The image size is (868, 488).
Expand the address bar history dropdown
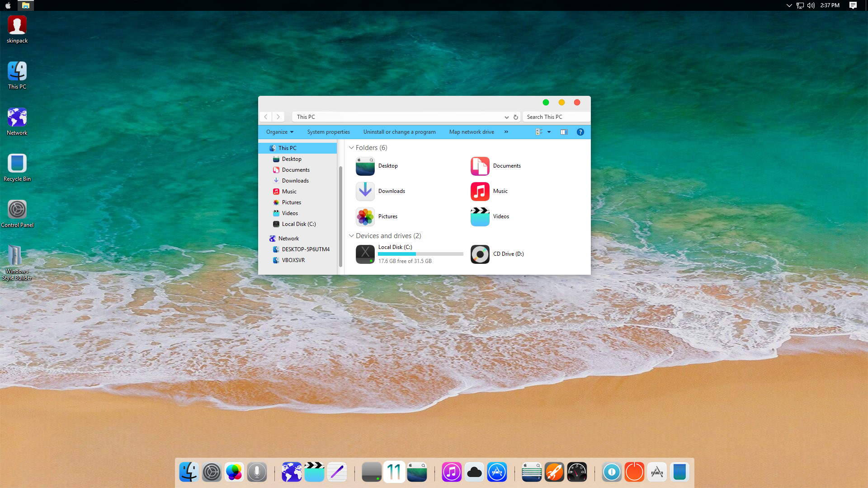[506, 117]
